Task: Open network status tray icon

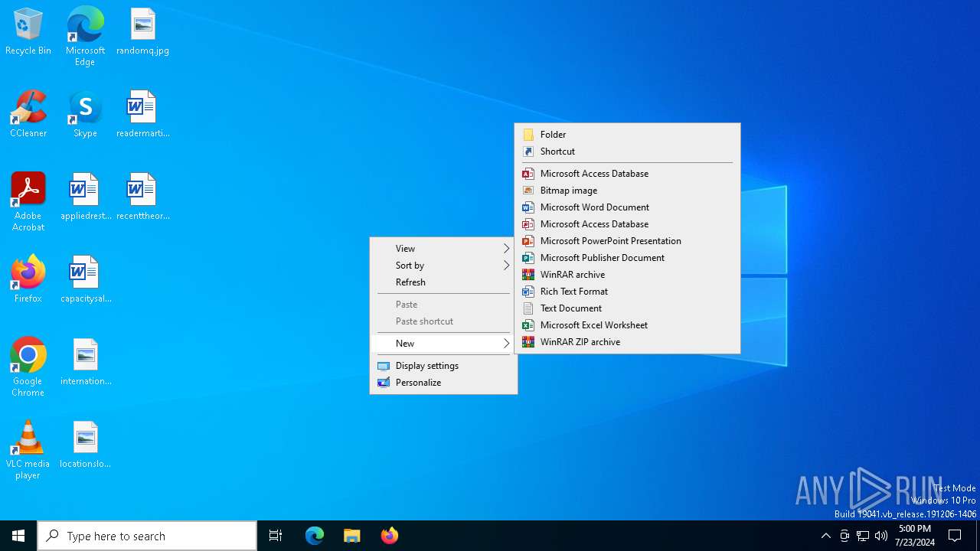Action: click(863, 536)
